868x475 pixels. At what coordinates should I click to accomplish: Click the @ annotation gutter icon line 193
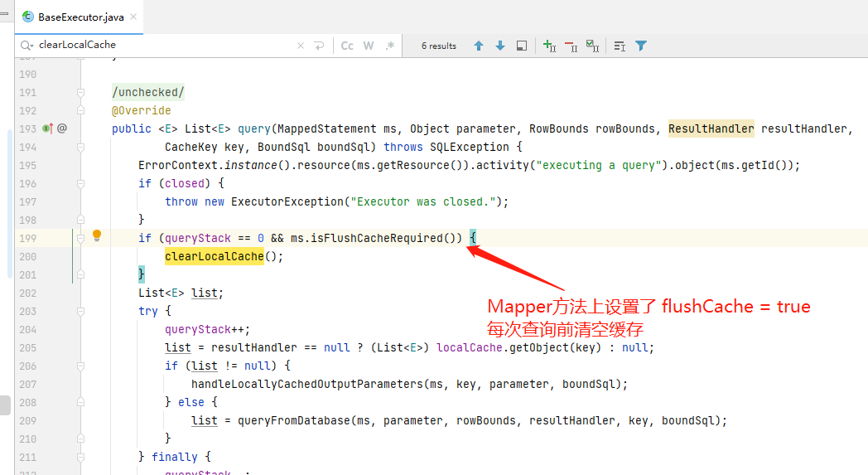coord(62,128)
